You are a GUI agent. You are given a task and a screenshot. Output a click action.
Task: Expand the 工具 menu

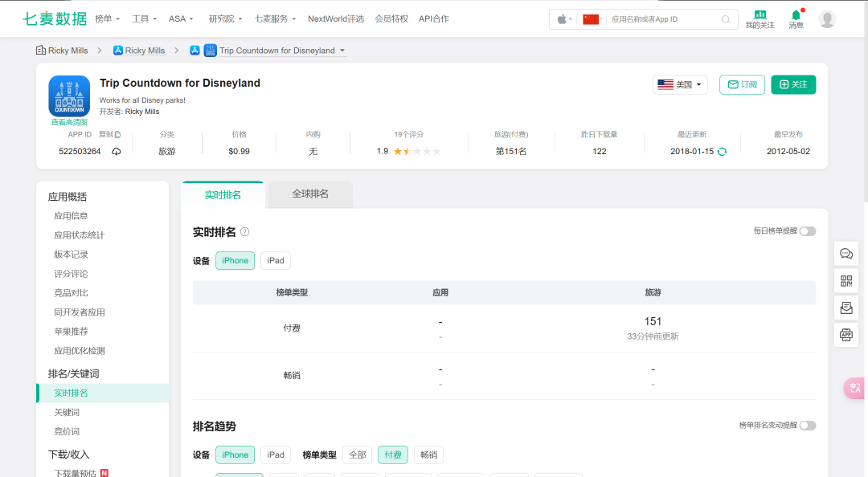(x=145, y=18)
